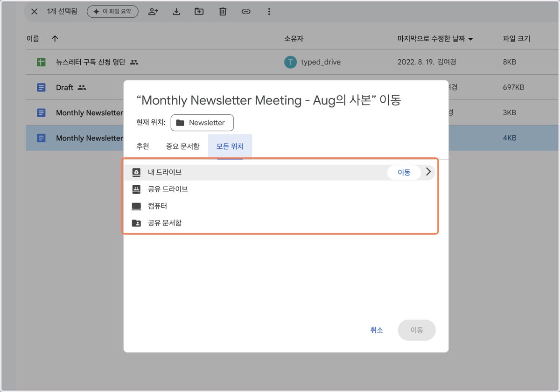Viewport: 560px width, 392px height.
Task: Select the '내 드라이브' location row
Action: (280, 172)
